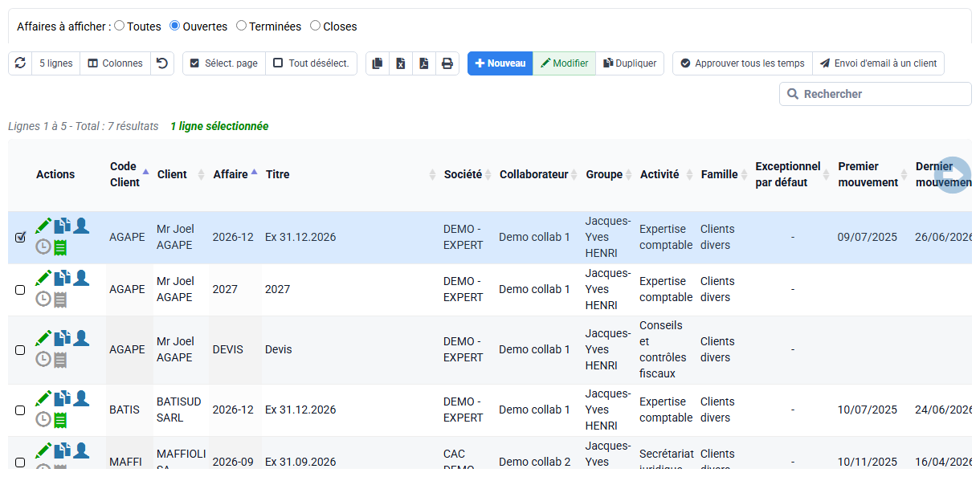Click the Modifier button
The width and height of the screenshot is (980, 485).
tap(564, 63)
